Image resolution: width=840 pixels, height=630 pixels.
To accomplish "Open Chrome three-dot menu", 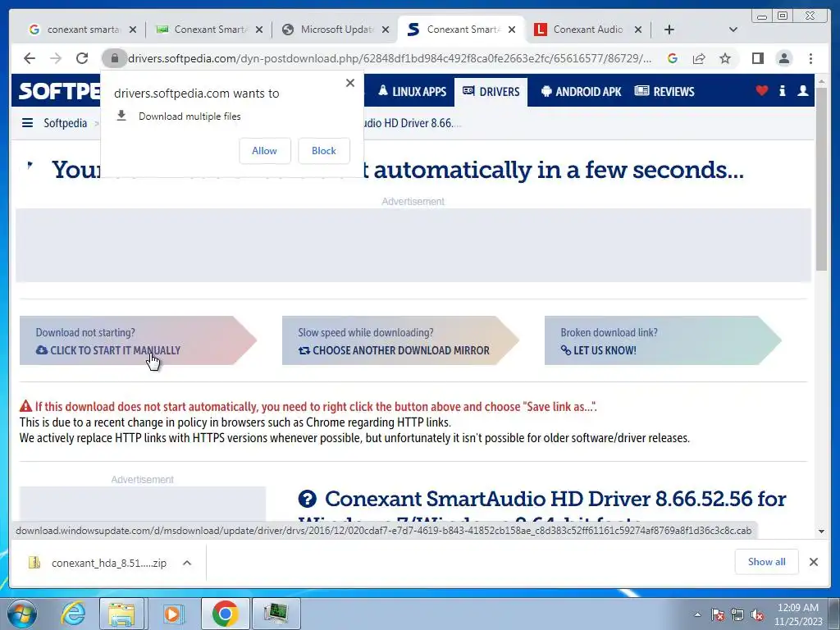I will 810,58.
